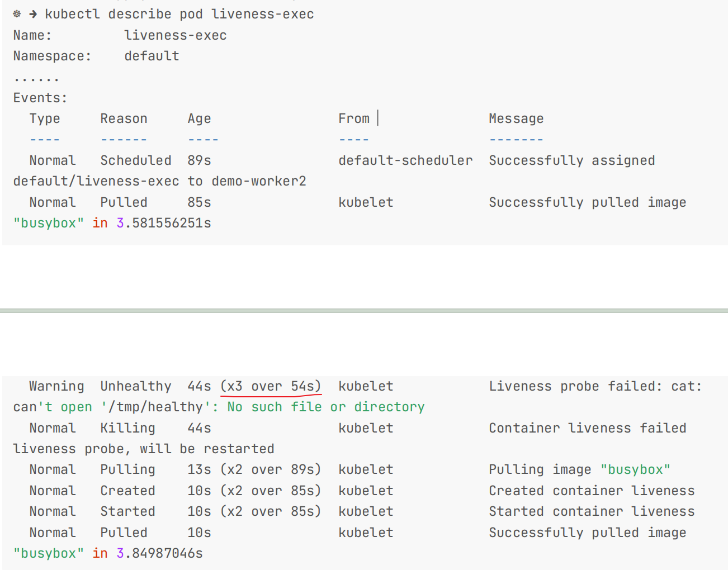Click default-scheduler in the From column
728x570 pixels.
(x=405, y=160)
